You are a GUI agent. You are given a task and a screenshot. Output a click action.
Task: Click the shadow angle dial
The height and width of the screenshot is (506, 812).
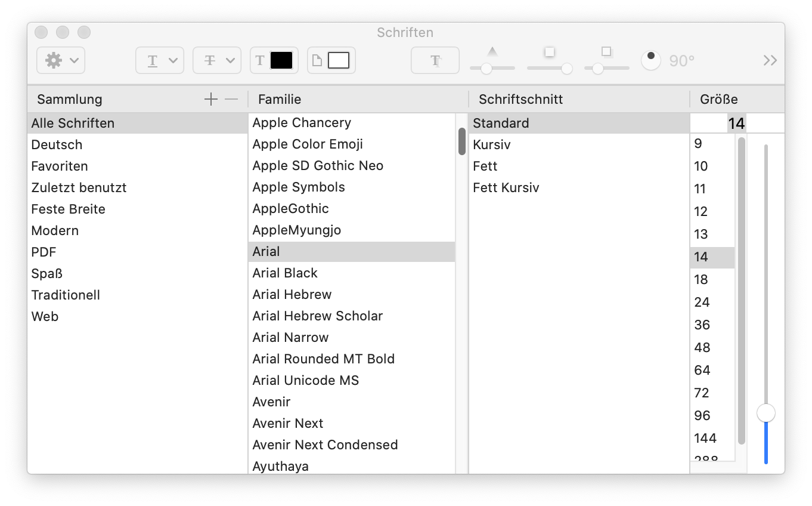click(651, 60)
